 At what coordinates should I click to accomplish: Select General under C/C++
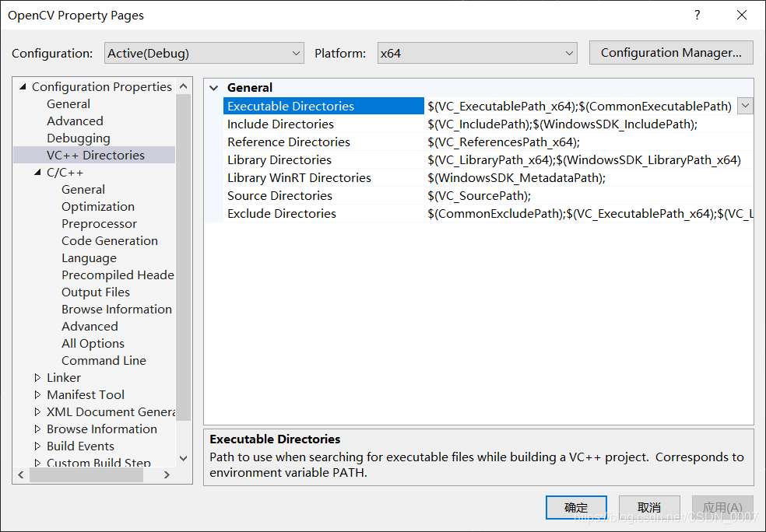83,189
